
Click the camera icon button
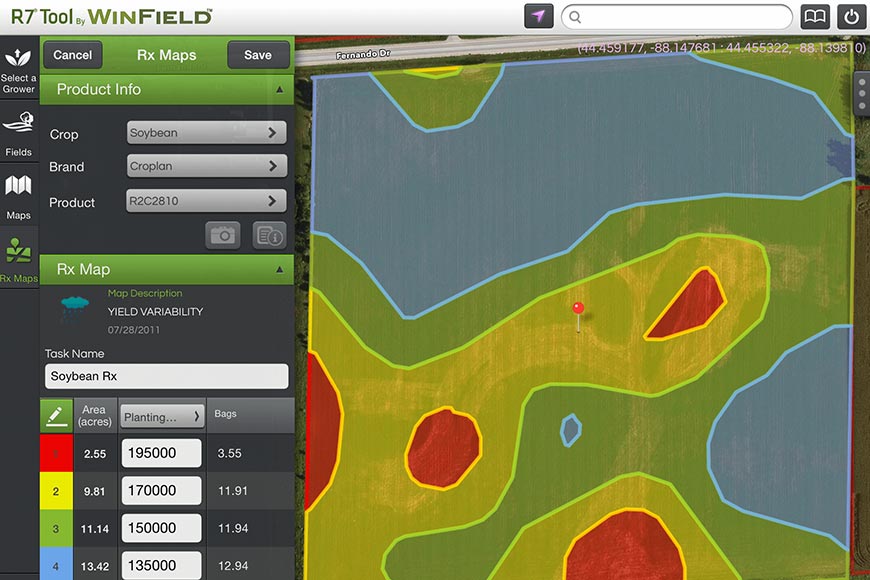tap(223, 235)
